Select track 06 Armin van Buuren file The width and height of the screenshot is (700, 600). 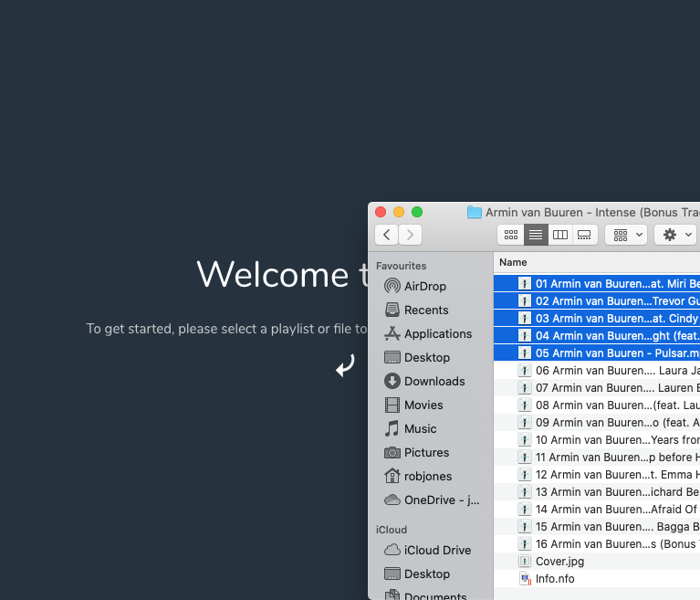pos(602,370)
